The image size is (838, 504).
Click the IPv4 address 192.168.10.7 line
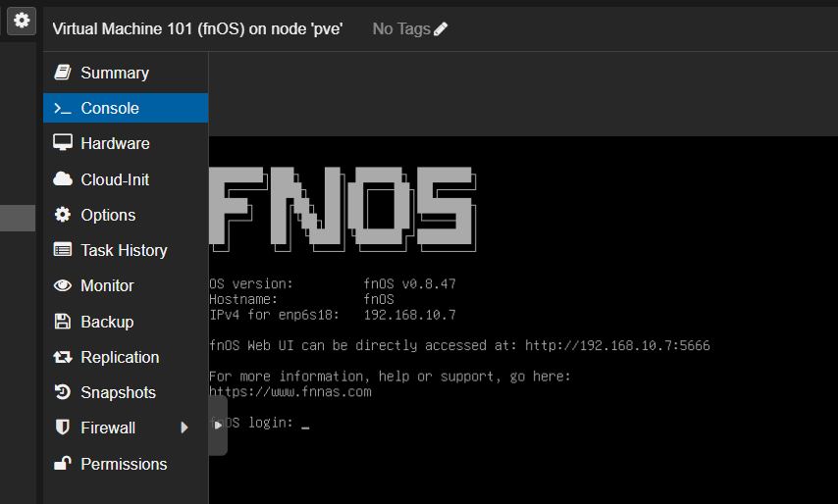333,315
